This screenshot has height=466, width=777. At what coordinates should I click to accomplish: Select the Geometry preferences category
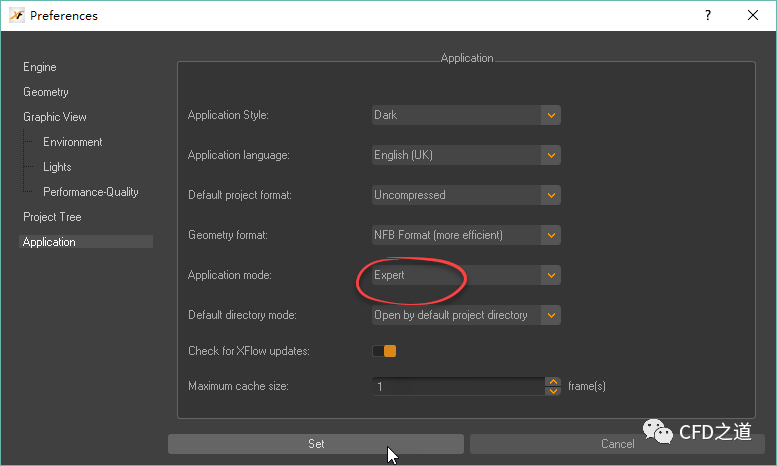46,92
